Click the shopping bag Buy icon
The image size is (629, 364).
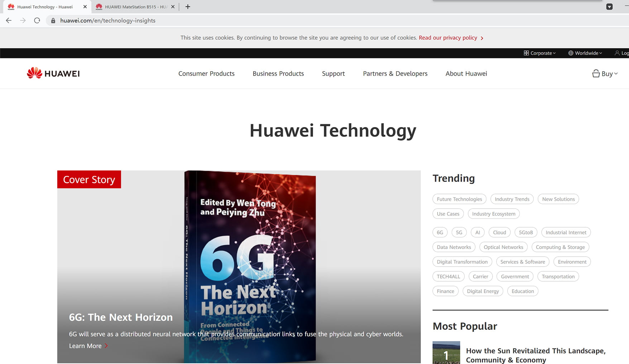tap(596, 73)
